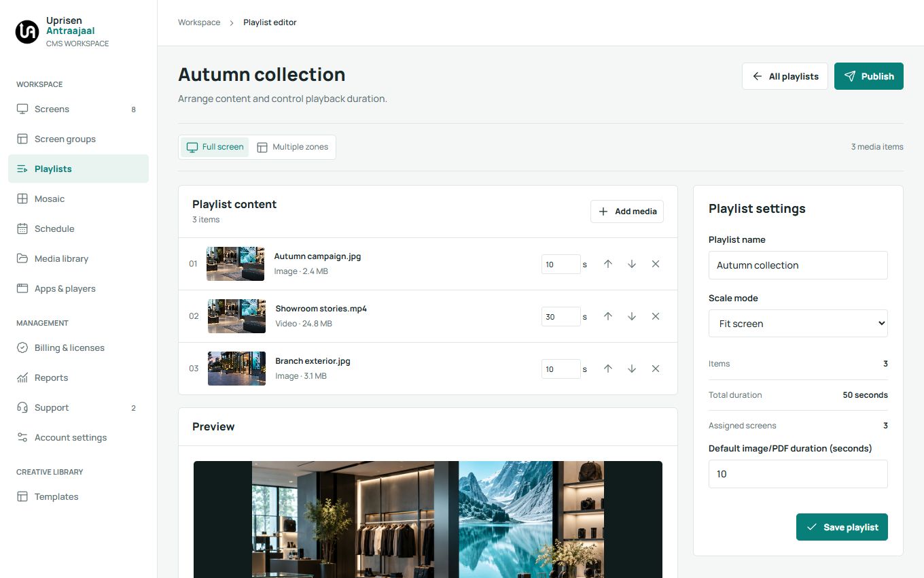
Task: Click the Playlist name input field
Action: pos(798,265)
